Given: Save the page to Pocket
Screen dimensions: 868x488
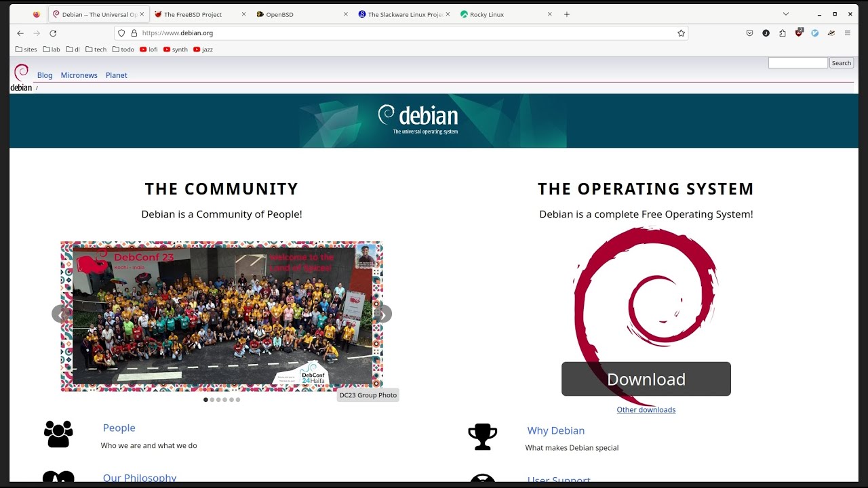Looking at the screenshot, I should [x=749, y=33].
